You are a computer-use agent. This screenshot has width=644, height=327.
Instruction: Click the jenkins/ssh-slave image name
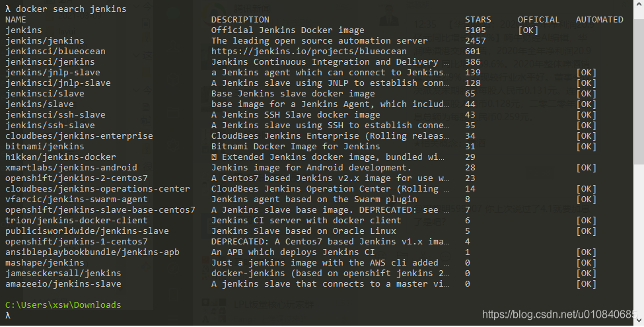pos(50,126)
